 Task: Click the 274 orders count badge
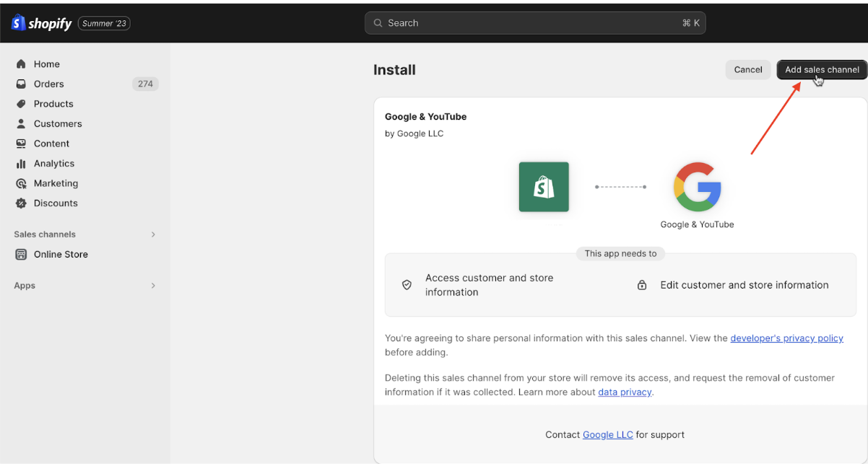pos(145,84)
